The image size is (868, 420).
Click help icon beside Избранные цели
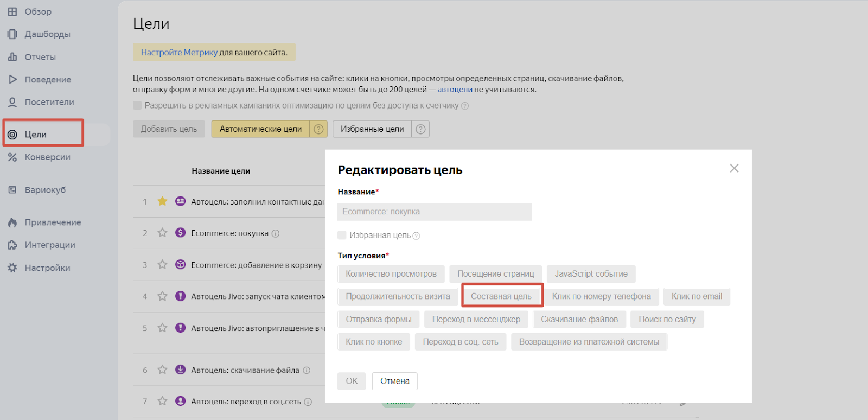tap(420, 129)
